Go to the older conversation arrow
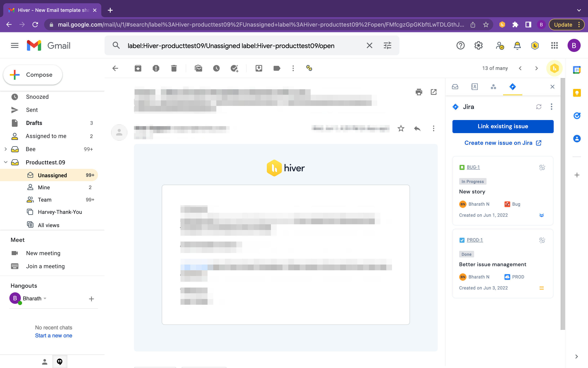 pyautogui.click(x=537, y=68)
